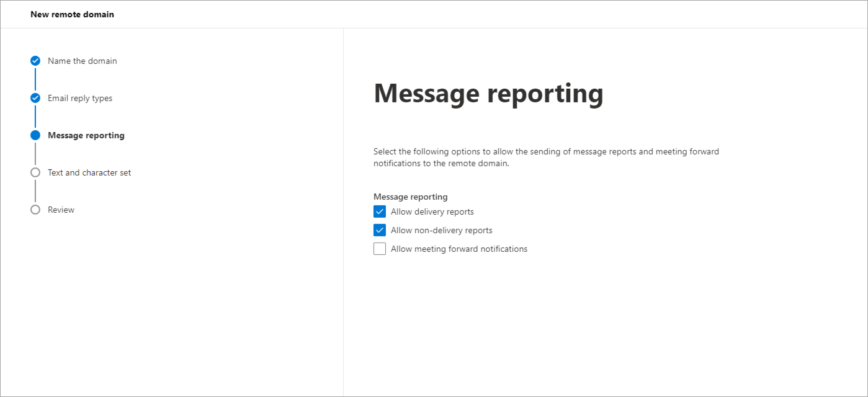Screen dimensions: 868x397
Task: Click the completed checkmark icon beside Name the domain
Action: [x=35, y=61]
